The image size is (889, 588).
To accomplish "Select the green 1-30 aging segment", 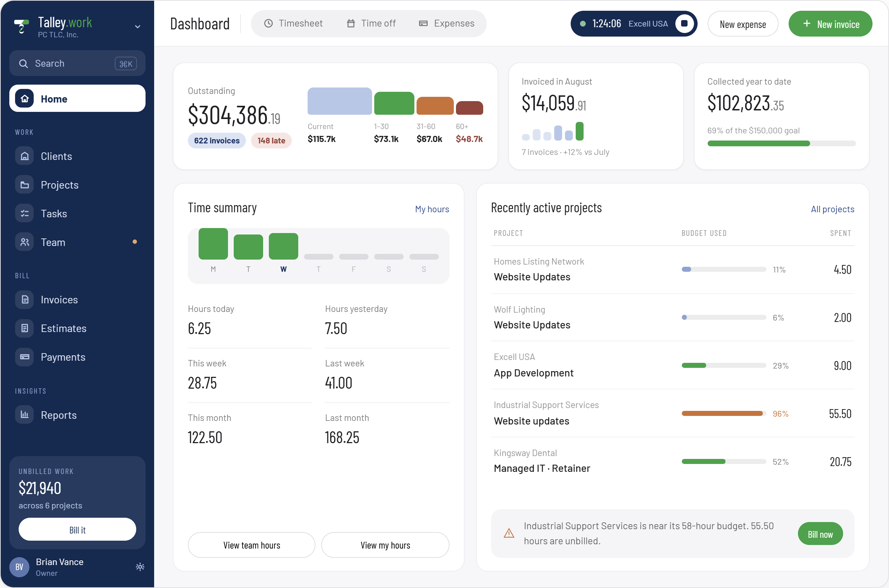I will (x=394, y=103).
